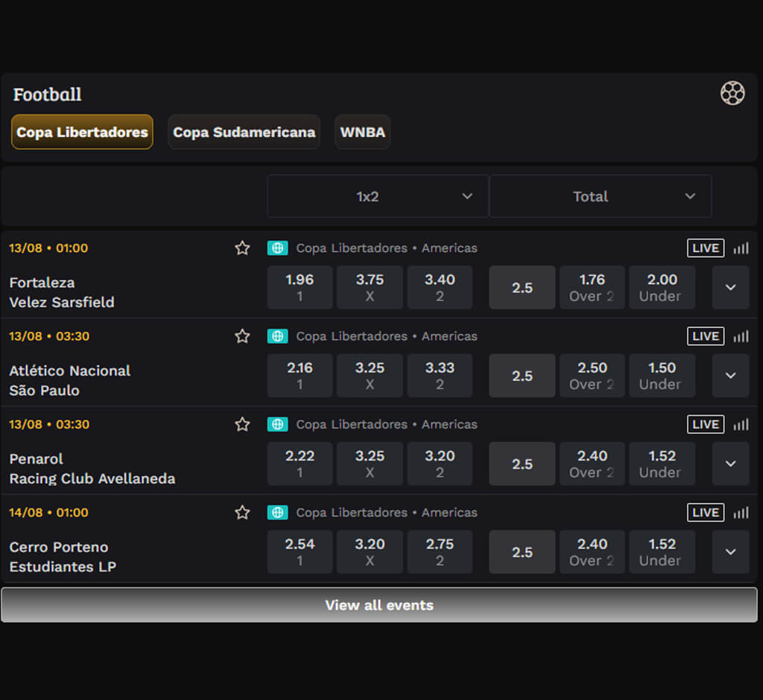
Task: Expand more markets for Atlético Nacional match
Action: coord(730,376)
